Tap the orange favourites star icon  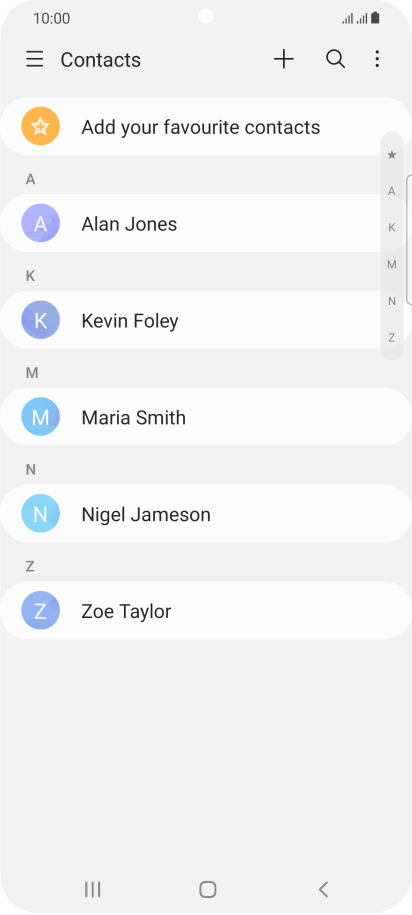[x=41, y=126]
